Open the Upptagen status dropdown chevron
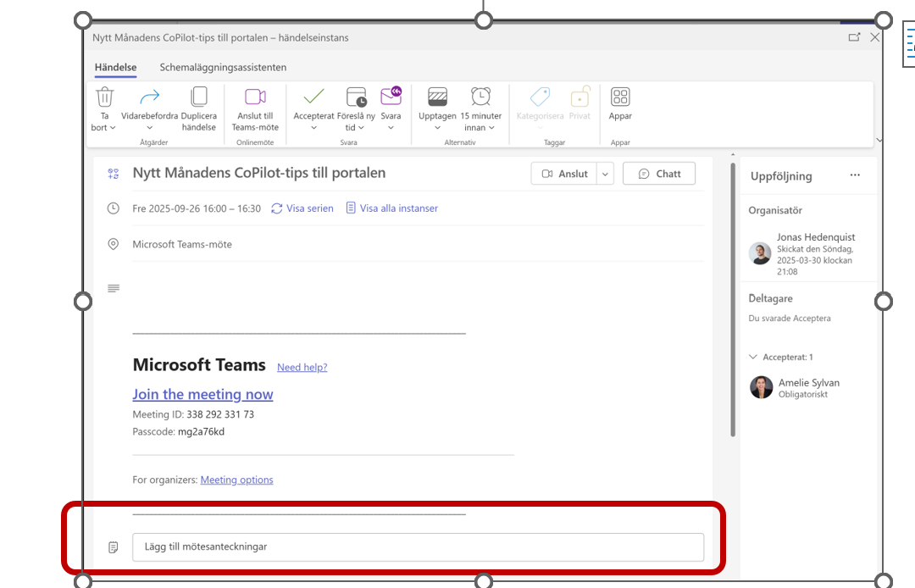This screenshot has width=915, height=588. click(x=438, y=128)
